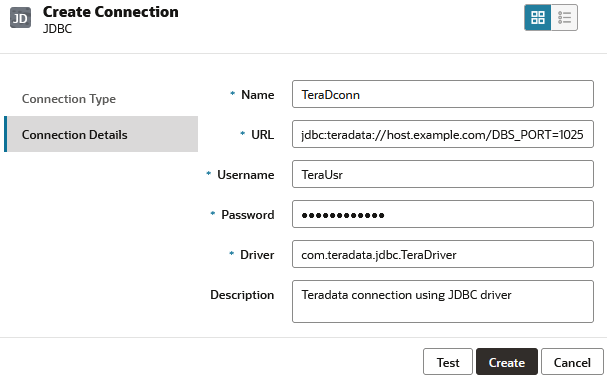607x377 pixels.
Task: Click the Name field label
Action: point(257,94)
